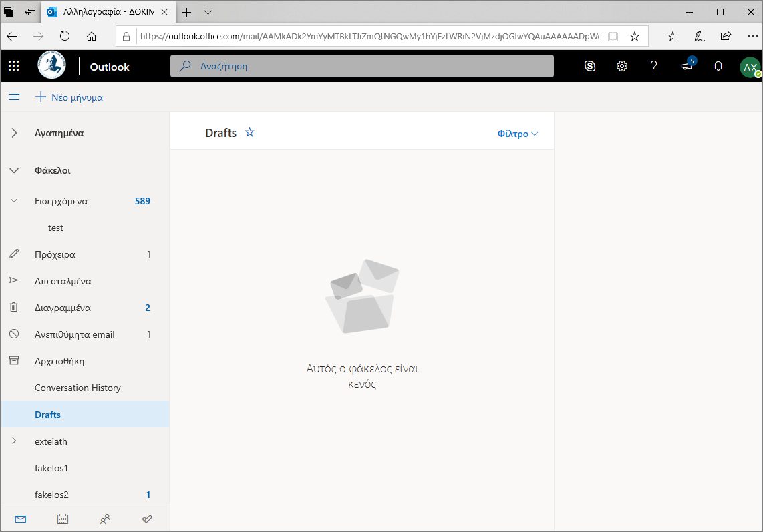Select the Drafts folder in sidebar
This screenshot has width=763, height=532.
[x=85, y=415]
